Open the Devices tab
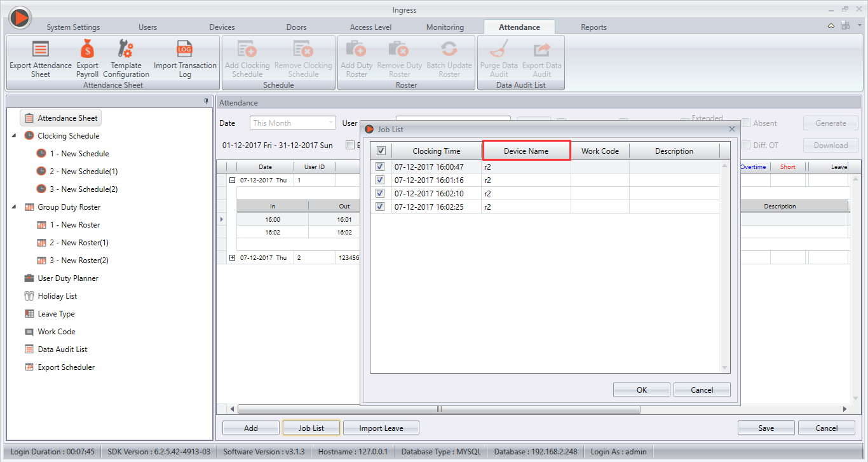Screen dimensions: 868x462 (222, 27)
